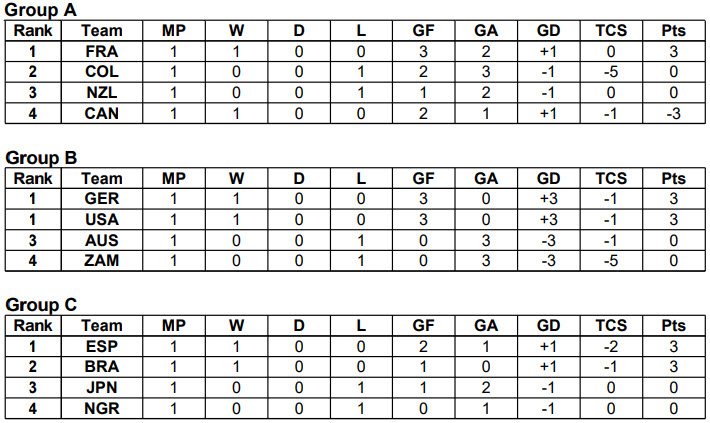Click the FRA team cell

coord(102,51)
